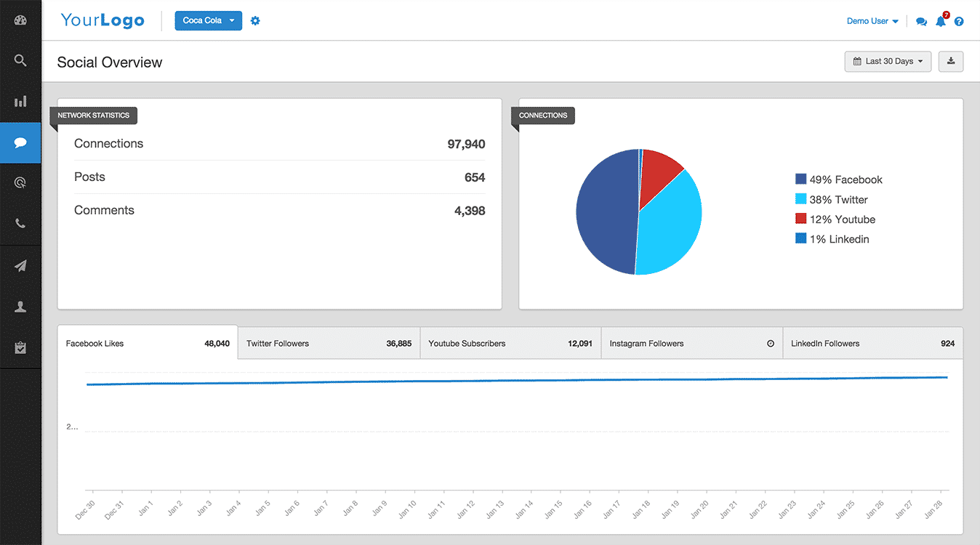Click the clock icon in Instagram Followers tab
This screenshot has height=545, width=980.
tap(771, 344)
